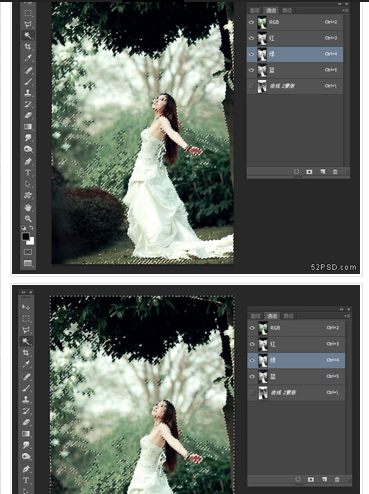
Task: Select the Brush tool in the lower screenshot
Action: tap(26, 388)
